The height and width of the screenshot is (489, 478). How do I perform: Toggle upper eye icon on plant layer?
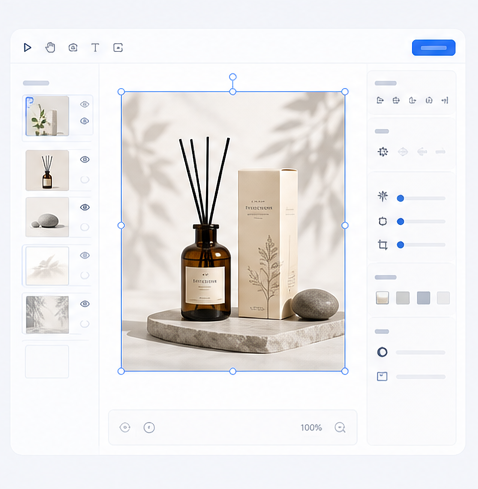[x=85, y=104]
